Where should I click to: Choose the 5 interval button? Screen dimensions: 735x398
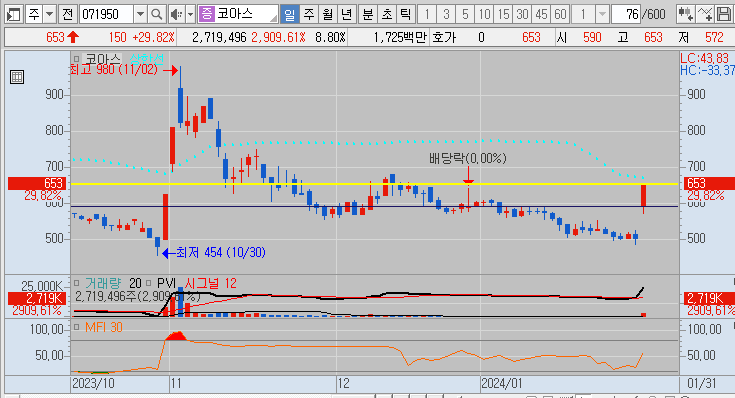point(465,15)
